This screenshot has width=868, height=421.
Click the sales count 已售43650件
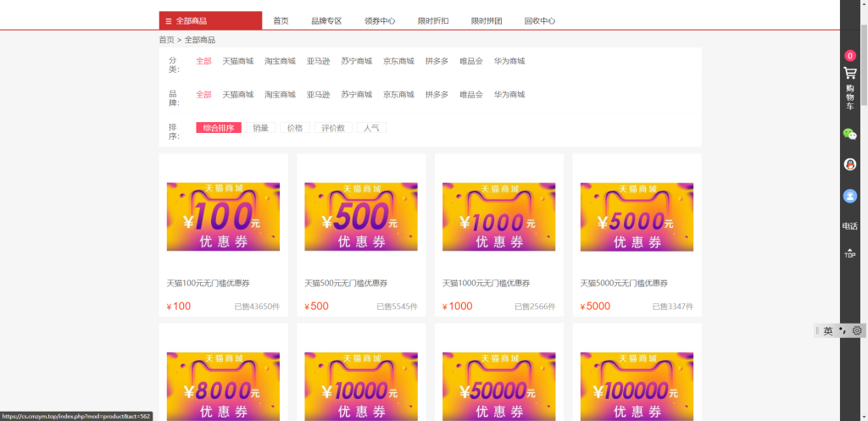pyautogui.click(x=257, y=307)
